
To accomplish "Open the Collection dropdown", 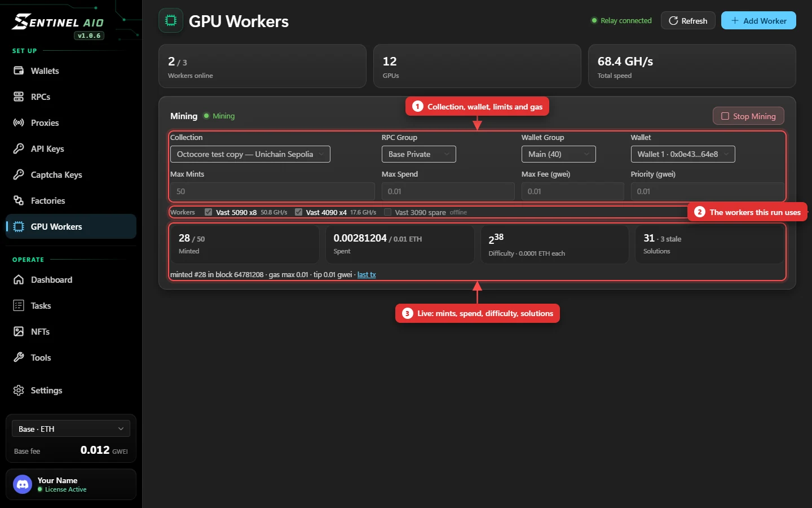I will pos(250,154).
